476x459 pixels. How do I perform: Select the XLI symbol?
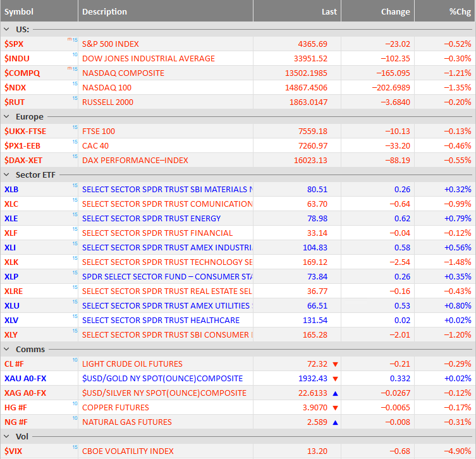[x=10, y=248]
